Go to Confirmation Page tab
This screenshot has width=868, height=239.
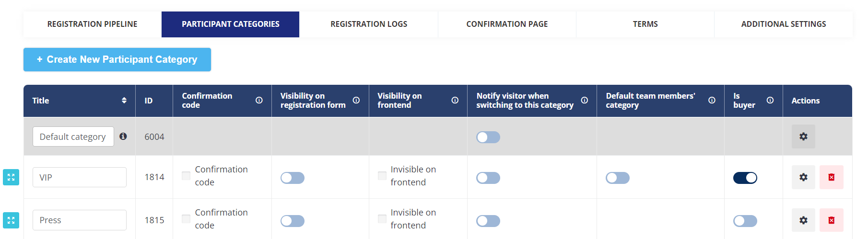coord(507,24)
